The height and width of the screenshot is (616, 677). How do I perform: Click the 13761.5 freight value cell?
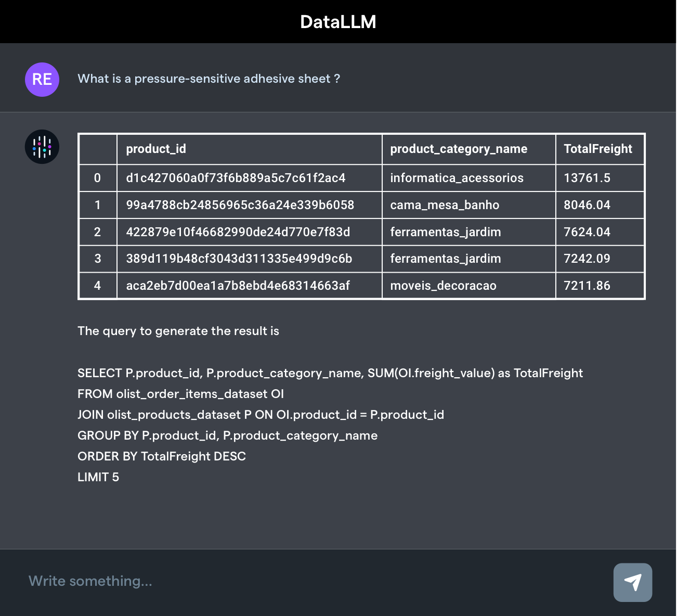click(587, 178)
